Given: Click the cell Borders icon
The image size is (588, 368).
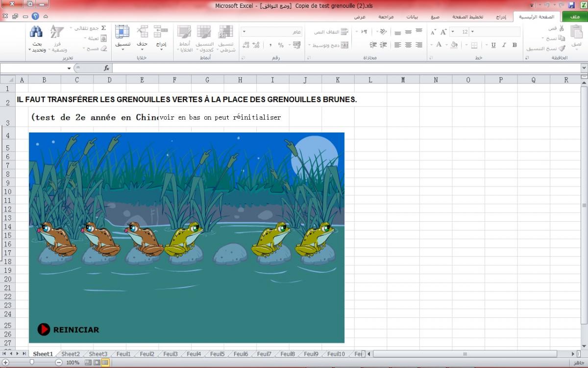Looking at the screenshot, I should click(x=474, y=45).
